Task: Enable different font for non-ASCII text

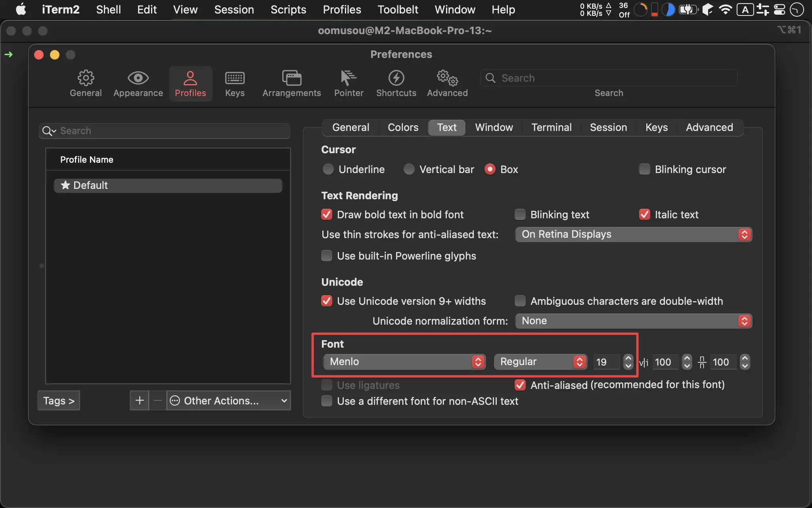Action: [327, 401]
